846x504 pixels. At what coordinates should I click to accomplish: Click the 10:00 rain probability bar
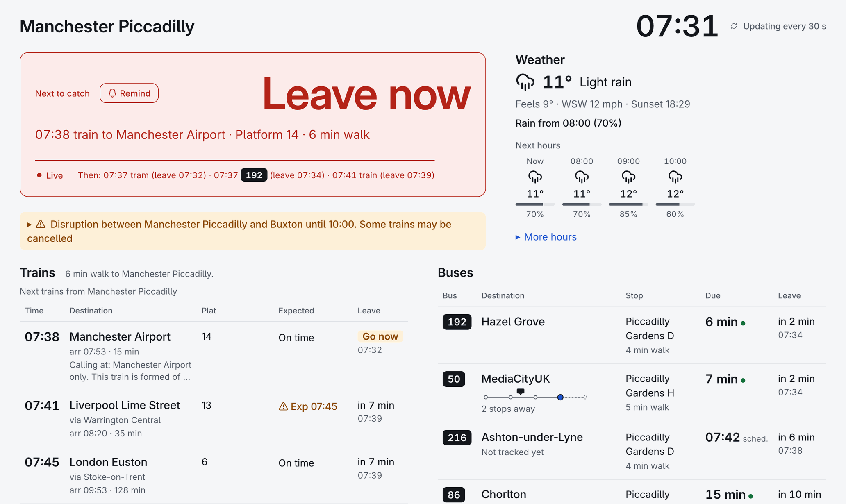click(675, 204)
